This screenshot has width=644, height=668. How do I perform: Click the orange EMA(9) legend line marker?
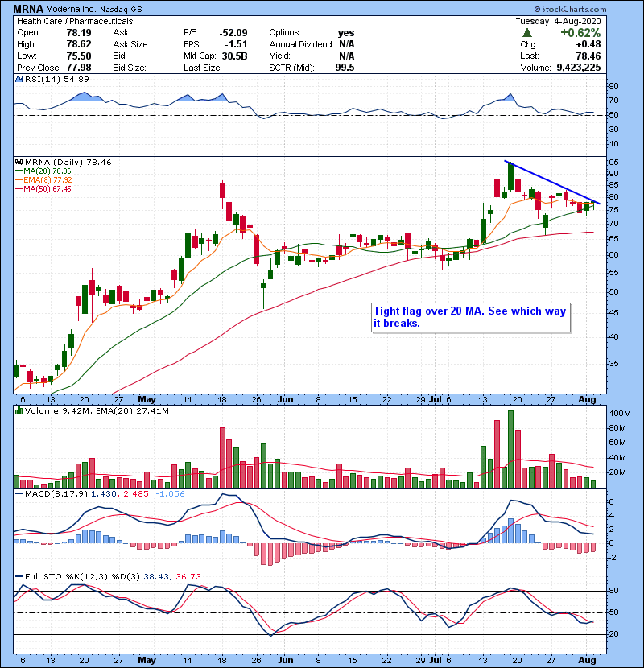pos(19,180)
